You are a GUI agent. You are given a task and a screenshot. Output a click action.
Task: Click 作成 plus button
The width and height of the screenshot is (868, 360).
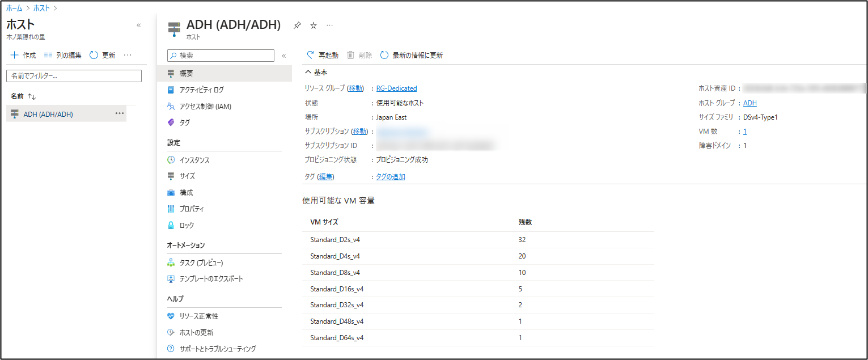point(23,56)
